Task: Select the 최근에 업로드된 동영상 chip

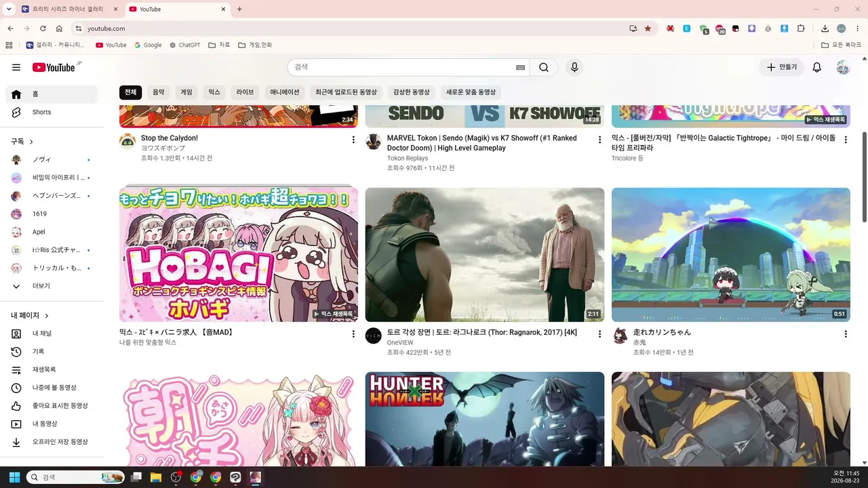Action: click(x=346, y=92)
